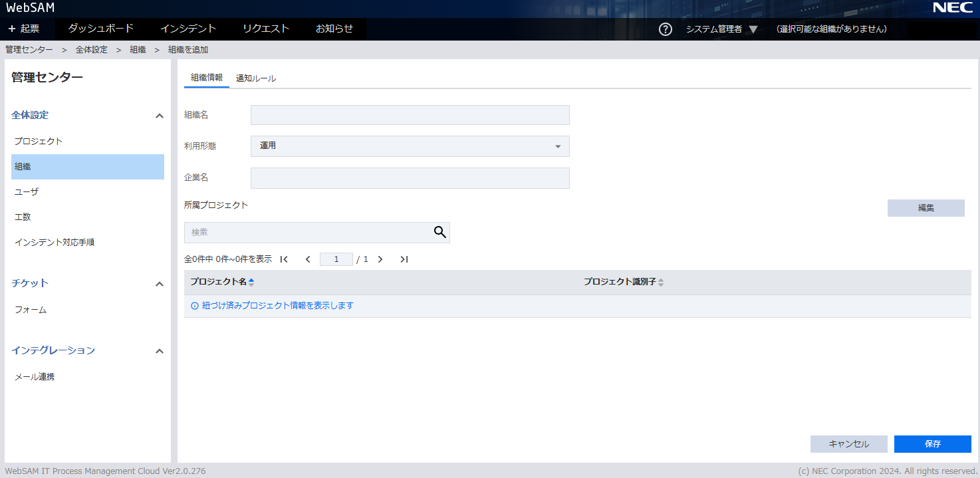This screenshot has width=980, height=478.
Task: Go to the first page of results
Action: point(284,259)
